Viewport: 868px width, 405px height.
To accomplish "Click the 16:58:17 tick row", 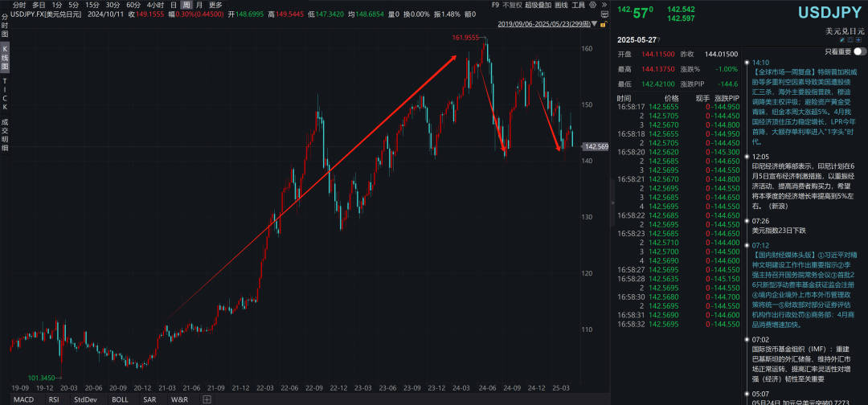I will point(678,106).
